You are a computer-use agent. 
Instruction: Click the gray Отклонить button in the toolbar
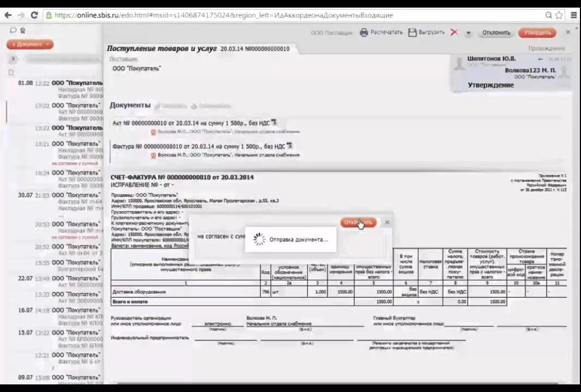point(496,33)
